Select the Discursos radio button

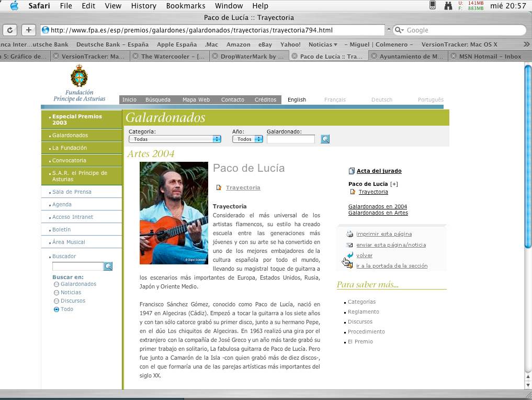point(56,301)
